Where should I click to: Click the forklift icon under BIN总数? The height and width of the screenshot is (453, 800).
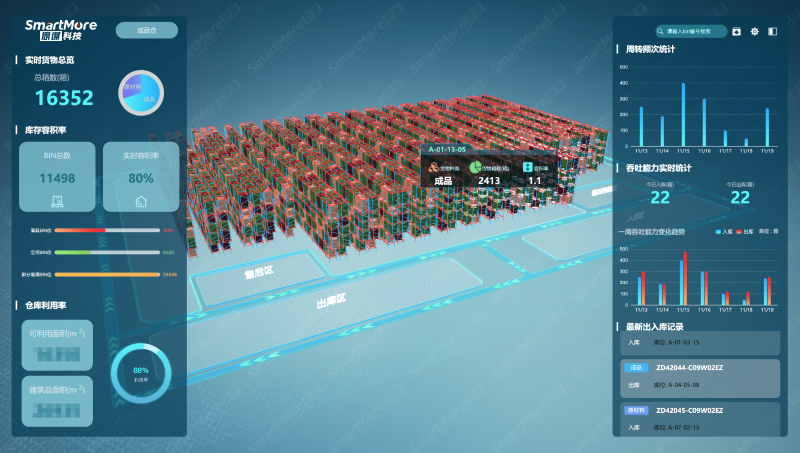click(x=57, y=201)
